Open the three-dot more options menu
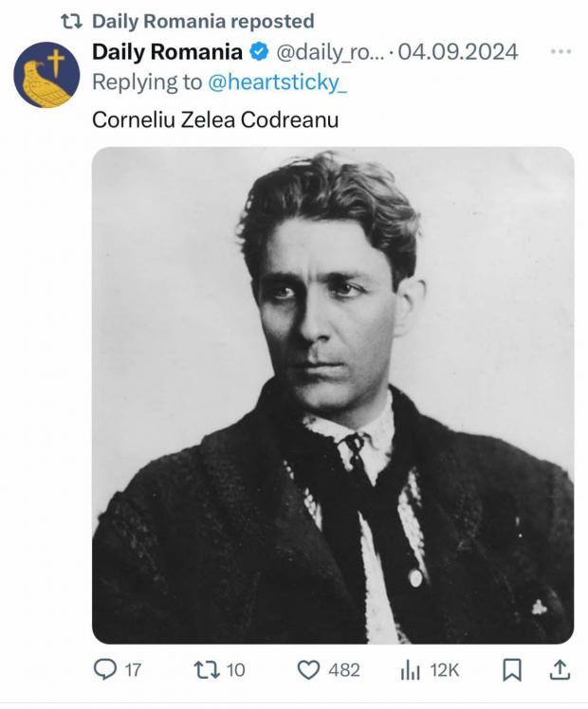Screen dimensions: 588x709 click(560, 51)
